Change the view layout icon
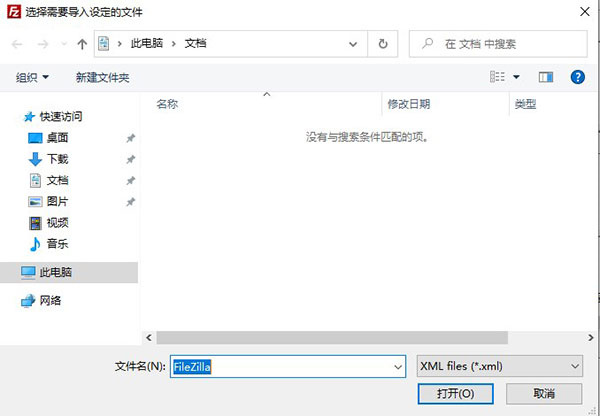This screenshot has width=600, height=416. 497,77
